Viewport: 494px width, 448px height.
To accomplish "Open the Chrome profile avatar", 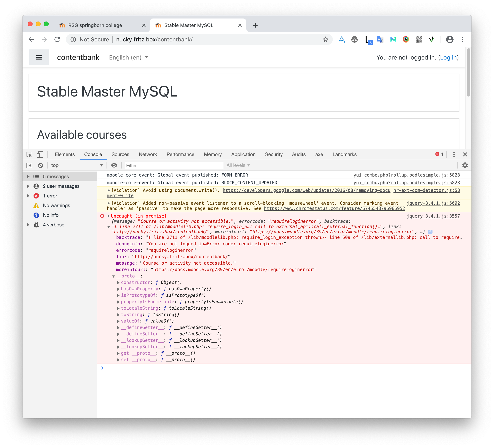I will [449, 39].
